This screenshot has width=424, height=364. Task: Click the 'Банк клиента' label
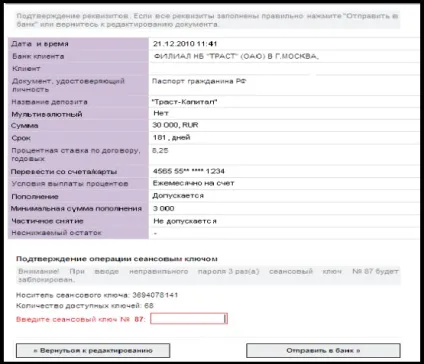[38, 56]
